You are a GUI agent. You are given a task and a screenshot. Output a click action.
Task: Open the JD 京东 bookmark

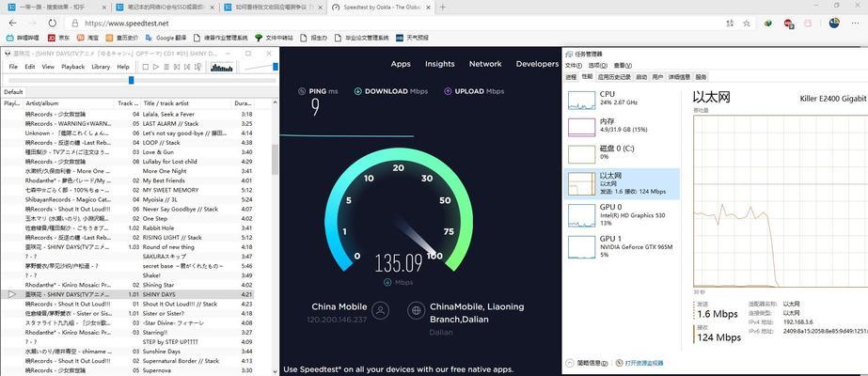coord(58,39)
